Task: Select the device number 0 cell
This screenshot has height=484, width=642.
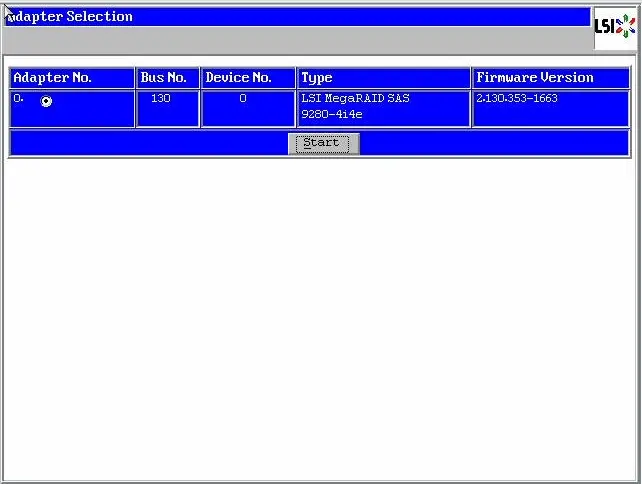Action: pyautogui.click(x=243, y=99)
